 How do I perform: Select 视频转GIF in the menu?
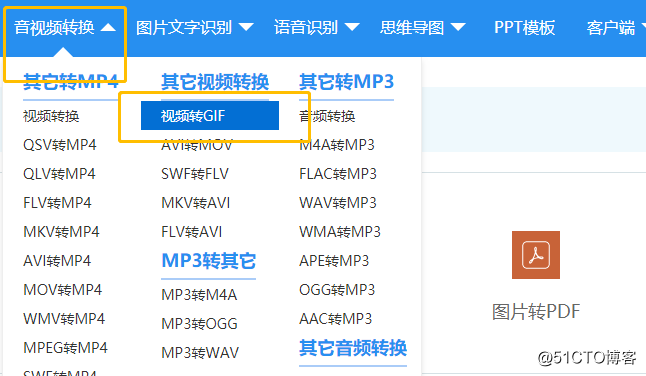(x=210, y=116)
